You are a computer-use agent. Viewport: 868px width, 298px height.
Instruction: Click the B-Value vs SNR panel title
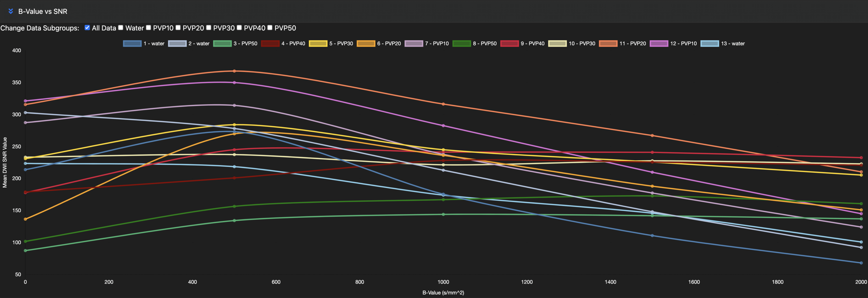coord(43,11)
